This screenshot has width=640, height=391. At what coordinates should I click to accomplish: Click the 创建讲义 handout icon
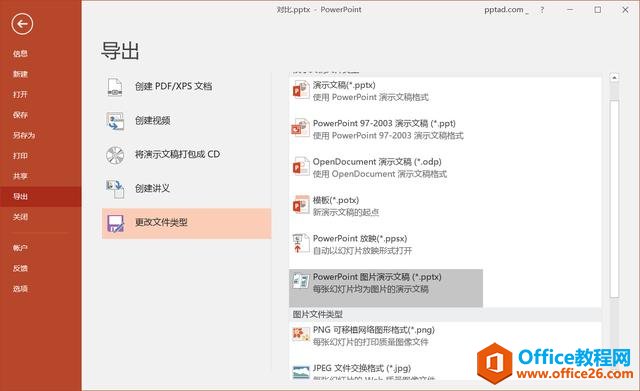[115, 189]
